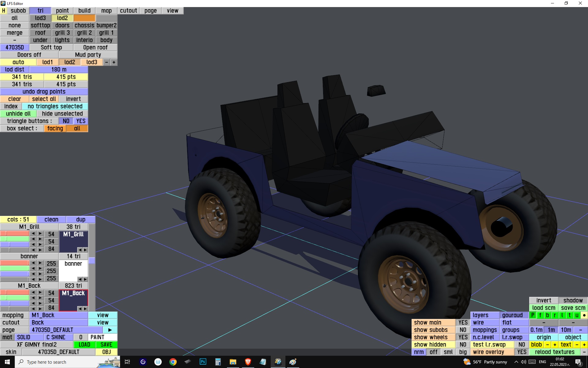This screenshot has height=368, width=588.
Task: Open the page 47035D_DEFAULT selector
Action: point(66,330)
